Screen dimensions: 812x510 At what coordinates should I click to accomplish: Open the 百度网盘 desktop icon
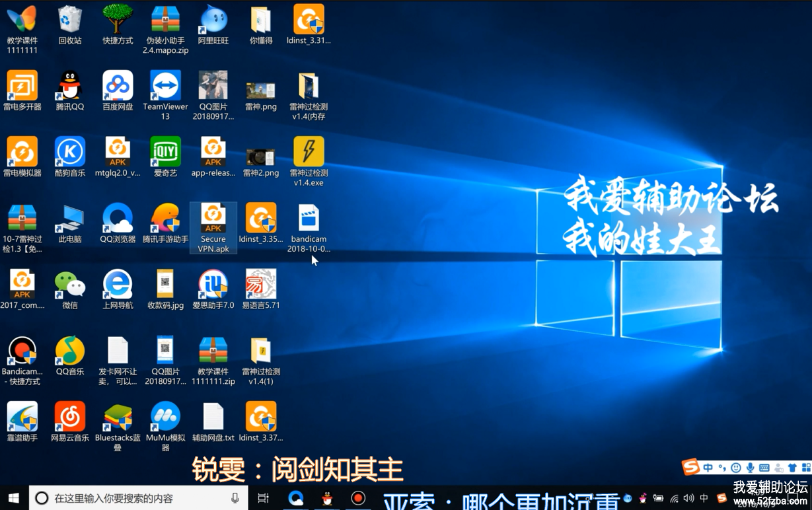[x=118, y=87]
